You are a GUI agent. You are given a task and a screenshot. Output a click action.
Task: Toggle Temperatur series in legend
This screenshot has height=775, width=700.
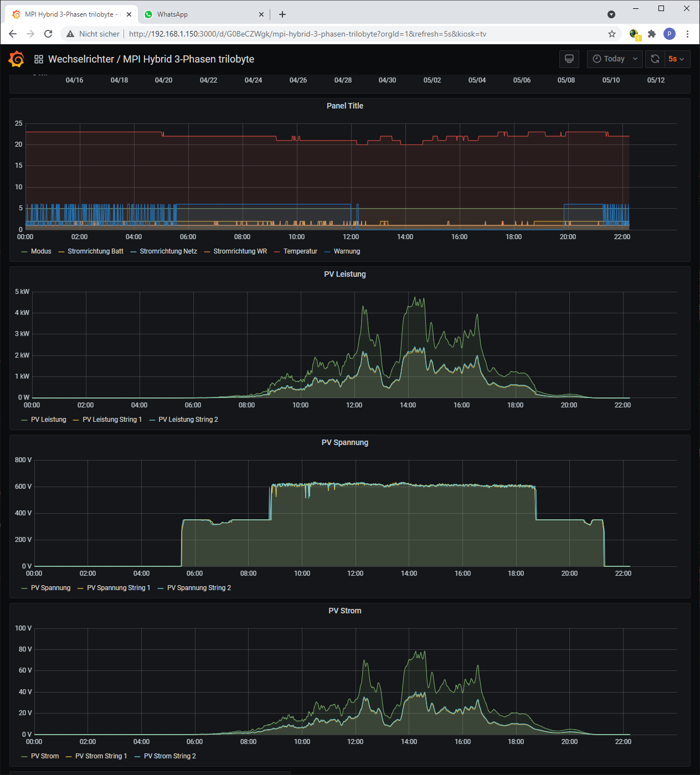point(300,251)
